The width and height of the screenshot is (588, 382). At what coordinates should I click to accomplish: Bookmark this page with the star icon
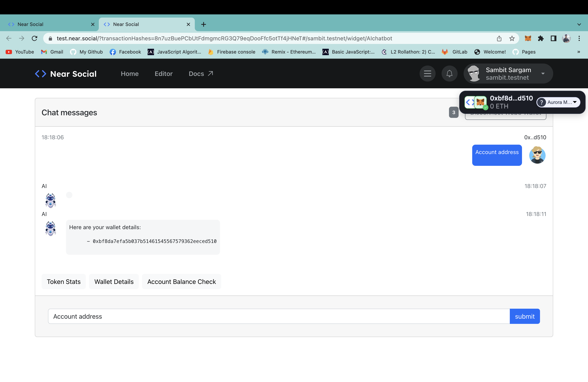(512, 39)
